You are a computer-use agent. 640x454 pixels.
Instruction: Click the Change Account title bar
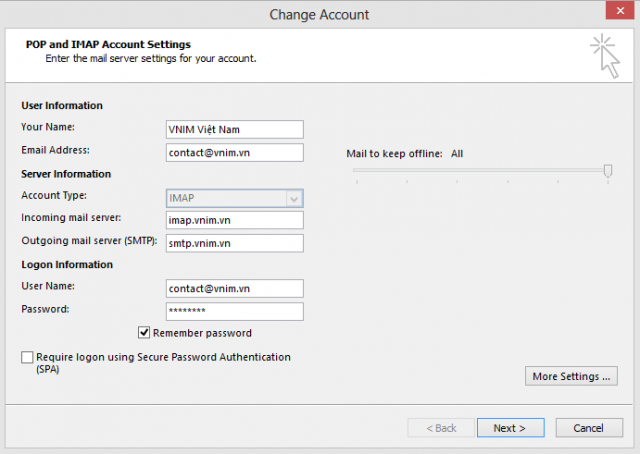click(319, 14)
